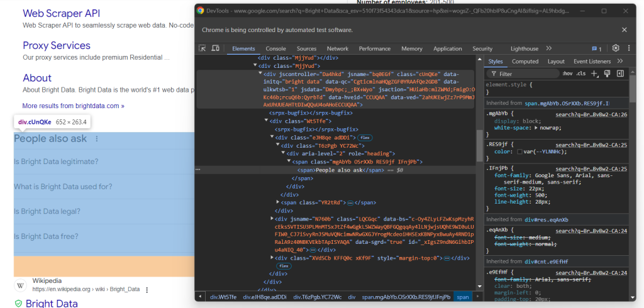Collapse the div class Wt5Tfe node
644x308 pixels.
click(266, 121)
